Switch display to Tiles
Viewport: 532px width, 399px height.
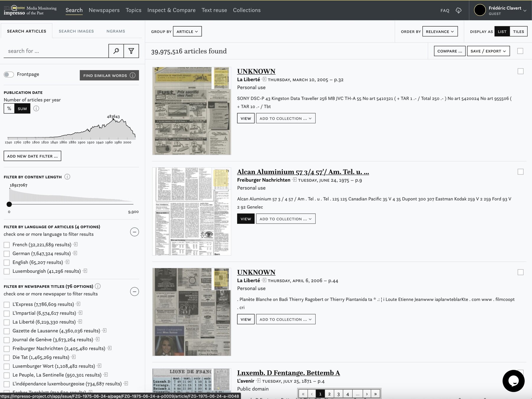(x=518, y=31)
